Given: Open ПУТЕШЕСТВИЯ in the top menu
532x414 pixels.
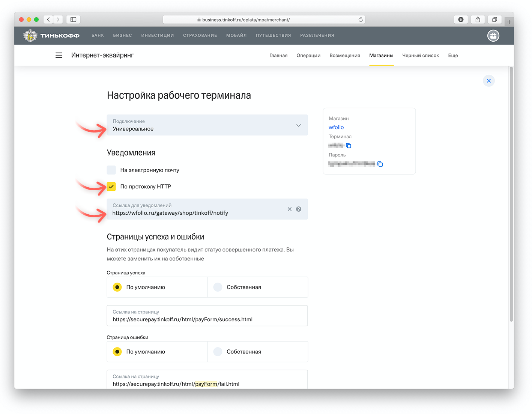Looking at the screenshot, I should pyautogui.click(x=274, y=35).
